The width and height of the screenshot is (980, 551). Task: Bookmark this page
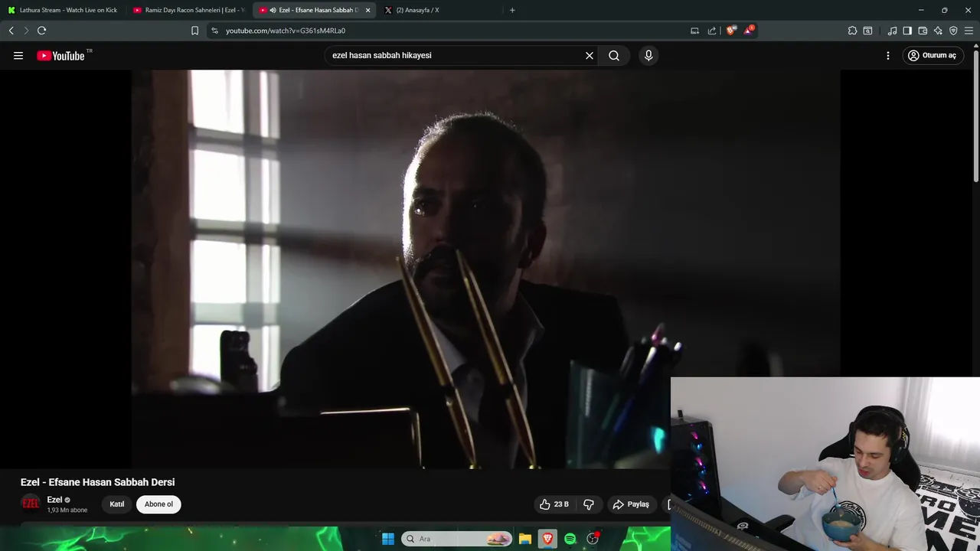(194, 31)
